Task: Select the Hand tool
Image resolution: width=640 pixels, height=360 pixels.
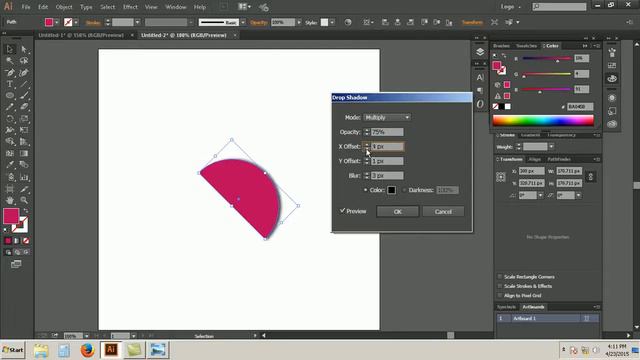Action: (10, 200)
